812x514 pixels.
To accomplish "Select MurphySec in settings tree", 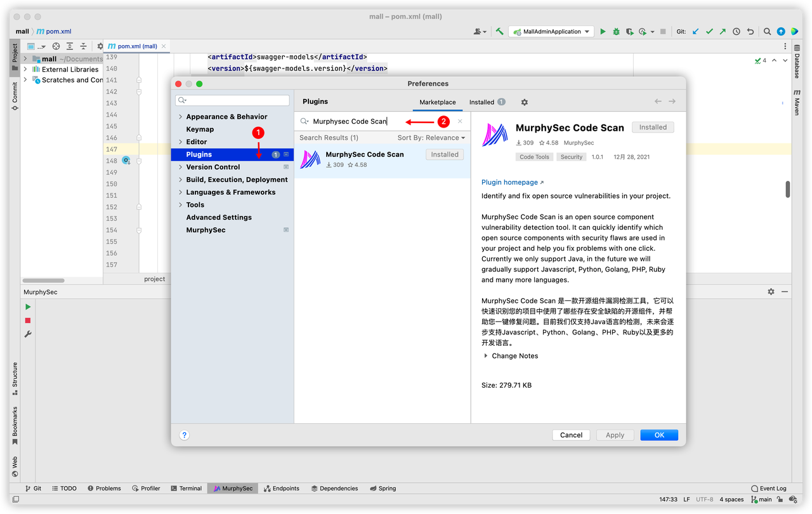I will click(206, 230).
